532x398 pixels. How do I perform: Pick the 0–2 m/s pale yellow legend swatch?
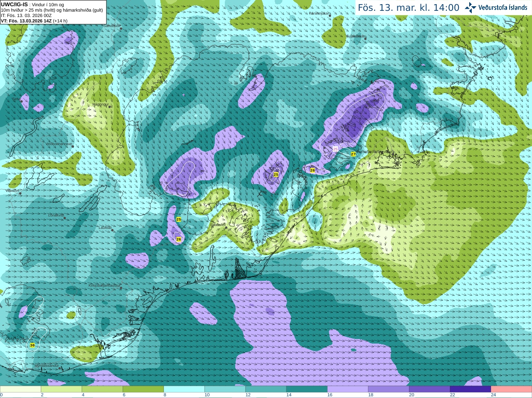(x=20, y=389)
